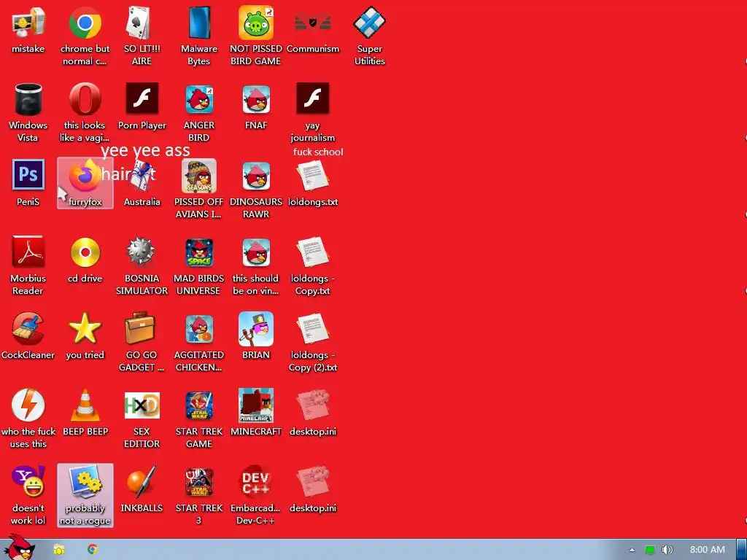The height and width of the screenshot is (560, 747).
Task: Click the 8:00 AM taskbar clock
Action: click(707, 550)
